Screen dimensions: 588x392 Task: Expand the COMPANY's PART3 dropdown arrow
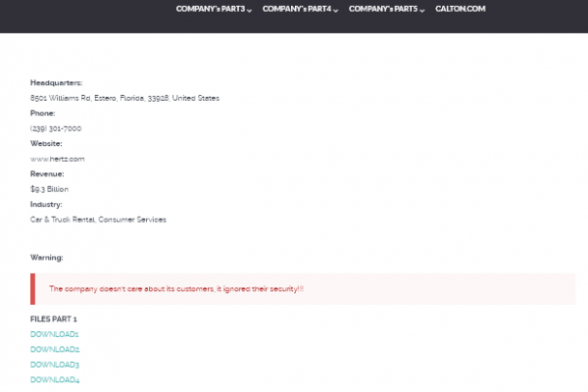250,10
